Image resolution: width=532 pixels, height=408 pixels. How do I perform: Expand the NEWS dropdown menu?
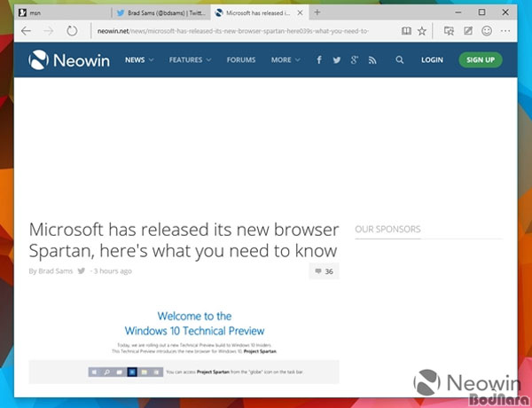tap(139, 60)
